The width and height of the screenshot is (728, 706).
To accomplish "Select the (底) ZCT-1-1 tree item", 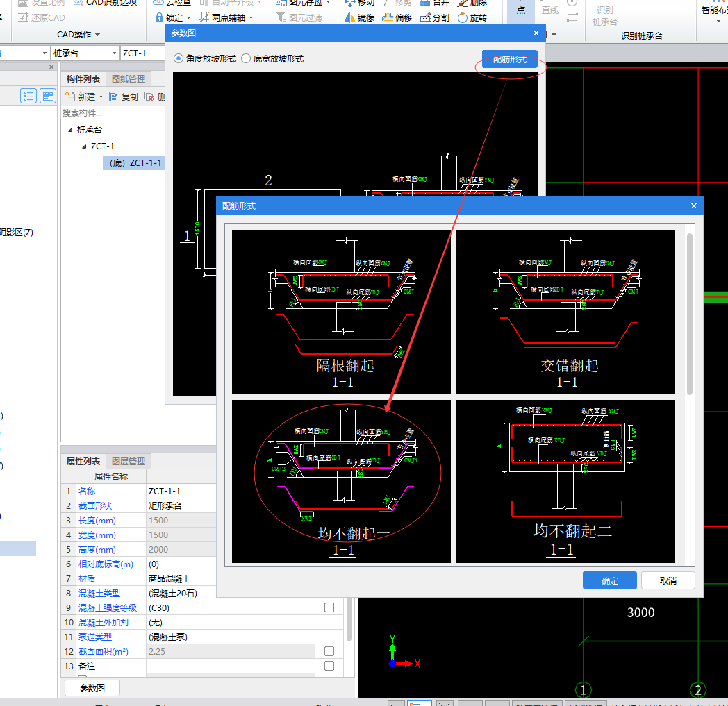I will click(135, 163).
